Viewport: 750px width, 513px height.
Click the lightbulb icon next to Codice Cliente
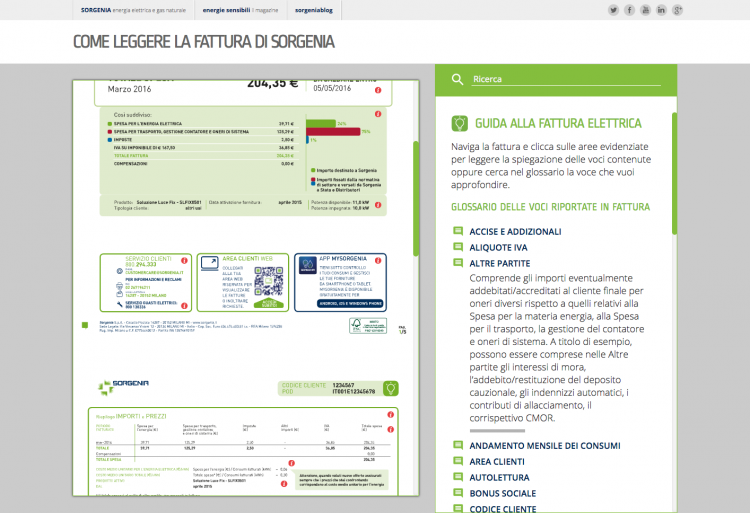pyautogui.click(x=390, y=388)
